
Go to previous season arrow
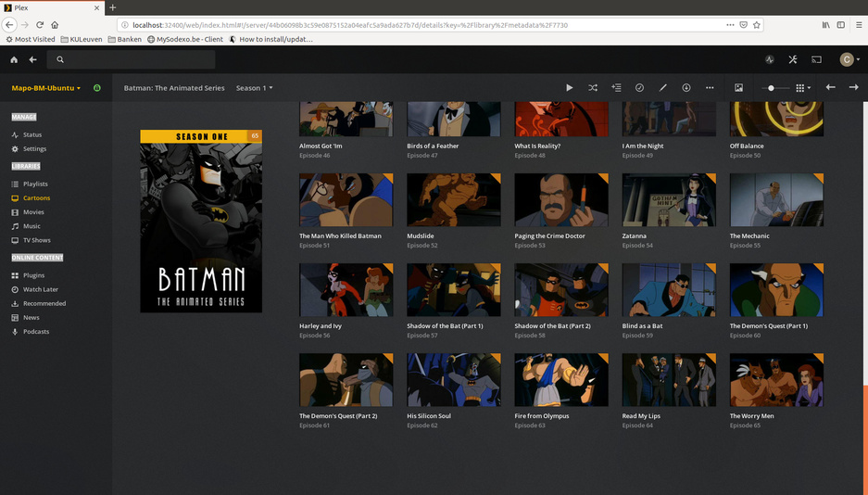point(830,87)
